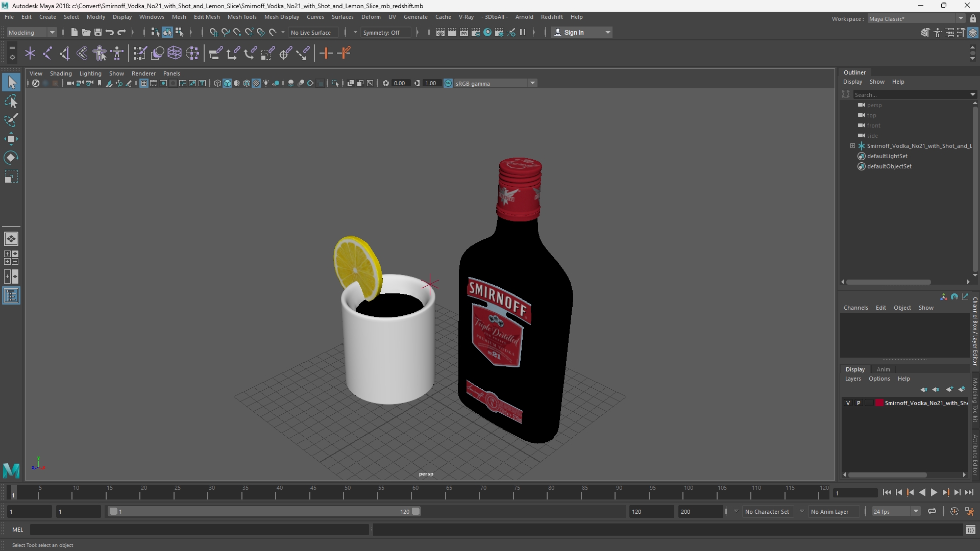This screenshot has height=551, width=980.
Task: Switch to single pane layout icon
Action: (x=11, y=238)
